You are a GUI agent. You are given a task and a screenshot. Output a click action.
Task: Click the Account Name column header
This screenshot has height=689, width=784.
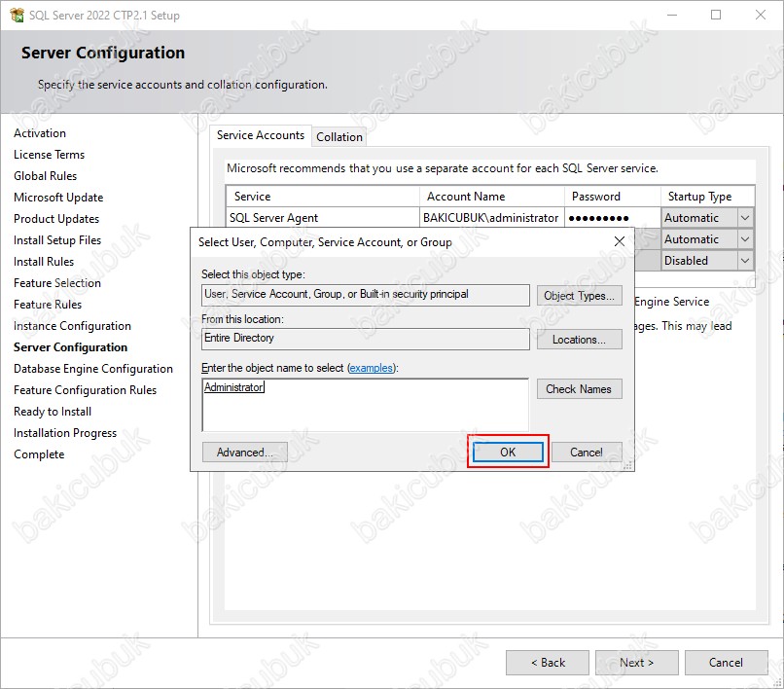(x=492, y=197)
